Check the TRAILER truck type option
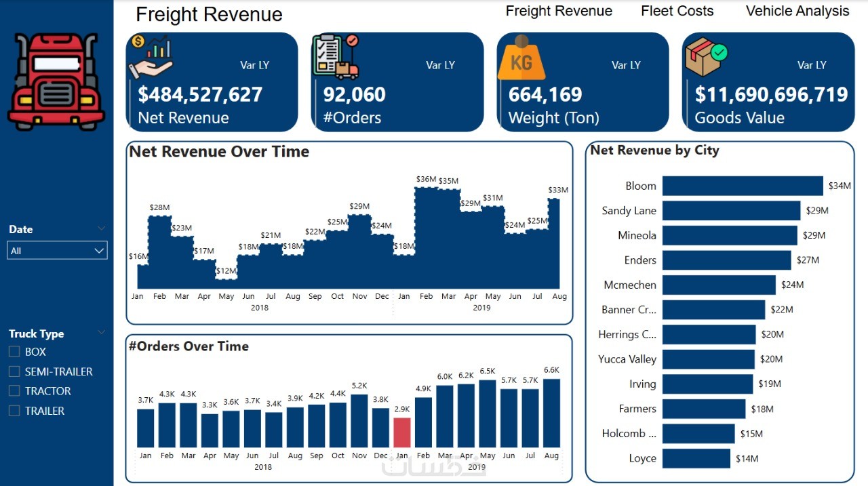Viewport: 868px width, 486px height. click(14, 411)
